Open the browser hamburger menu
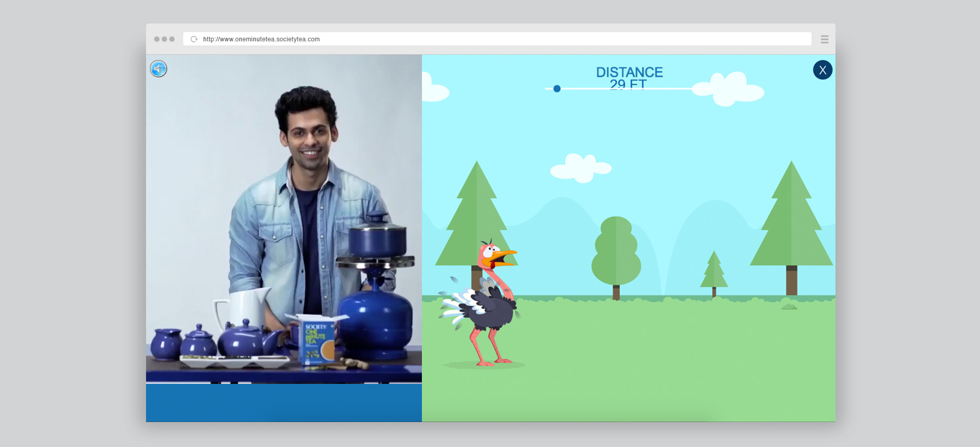The height and width of the screenshot is (447, 980). (x=824, y=39)
